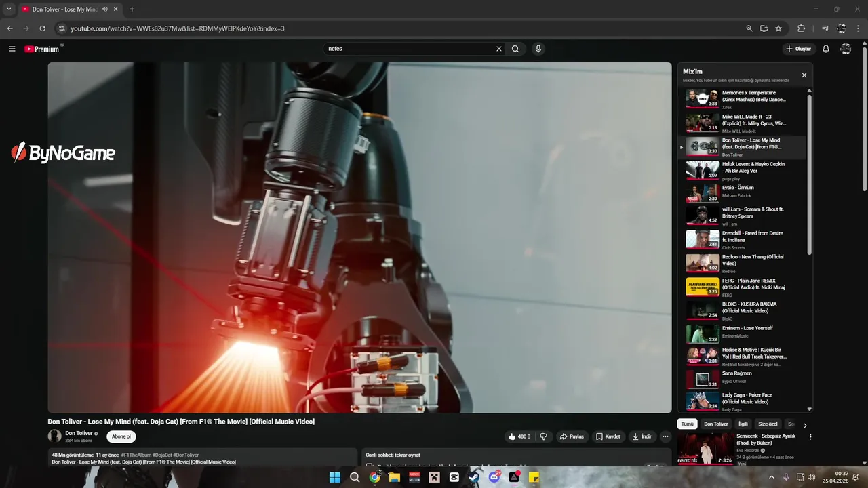
Task: Select the Tümü filter chip
Action: tap(687, 424)
